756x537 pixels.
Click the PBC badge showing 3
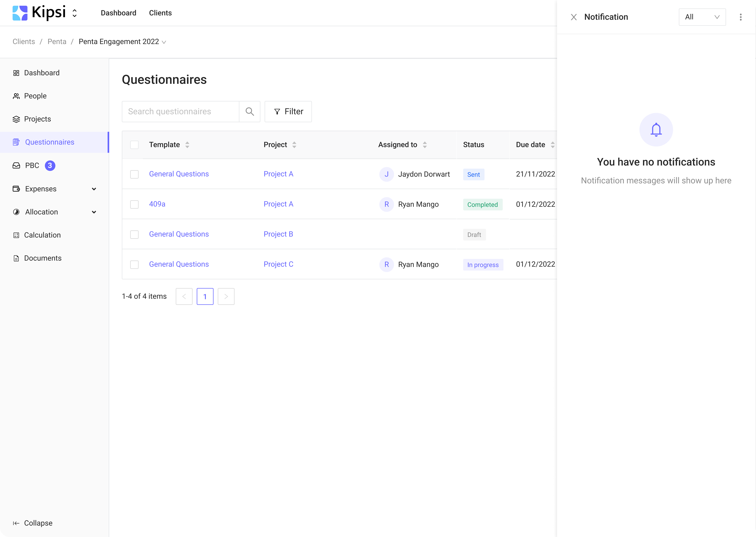[50, 165]
